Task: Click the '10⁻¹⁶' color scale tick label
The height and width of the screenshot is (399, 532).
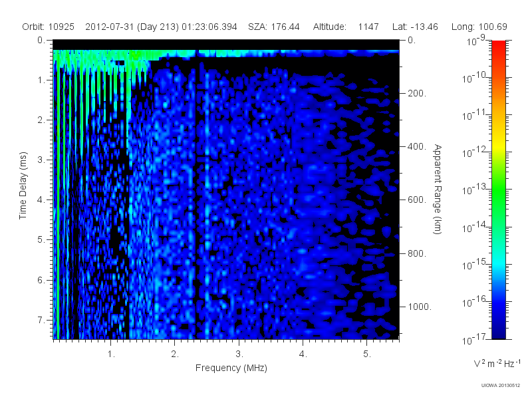Action: 475,302
